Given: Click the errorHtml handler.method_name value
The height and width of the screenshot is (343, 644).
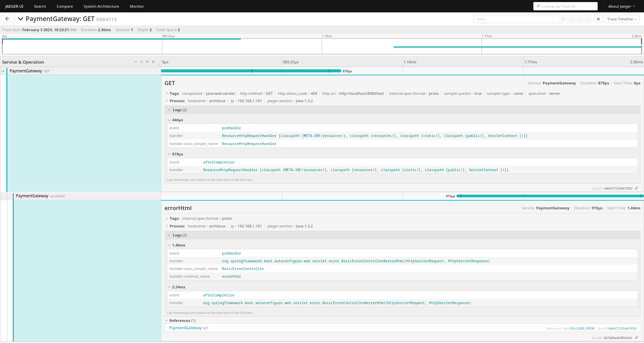Looking at the screenshot, I should [x=231, y=276].
